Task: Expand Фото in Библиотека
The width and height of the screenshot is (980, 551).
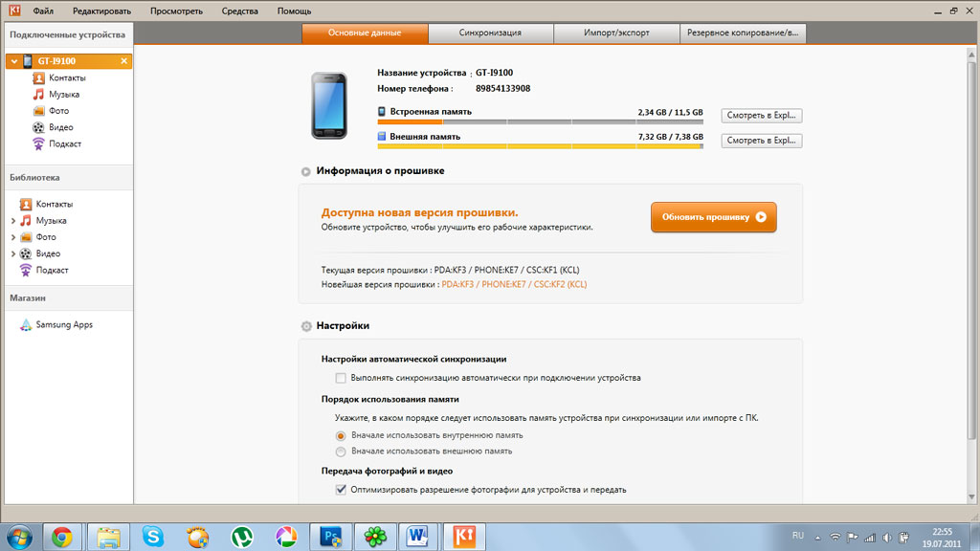Action: click(x=13, y=237)
